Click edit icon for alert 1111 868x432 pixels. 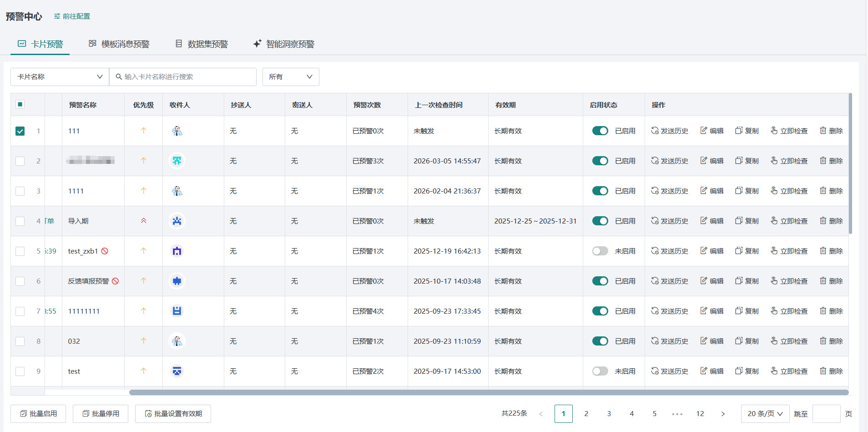(704, 191)
